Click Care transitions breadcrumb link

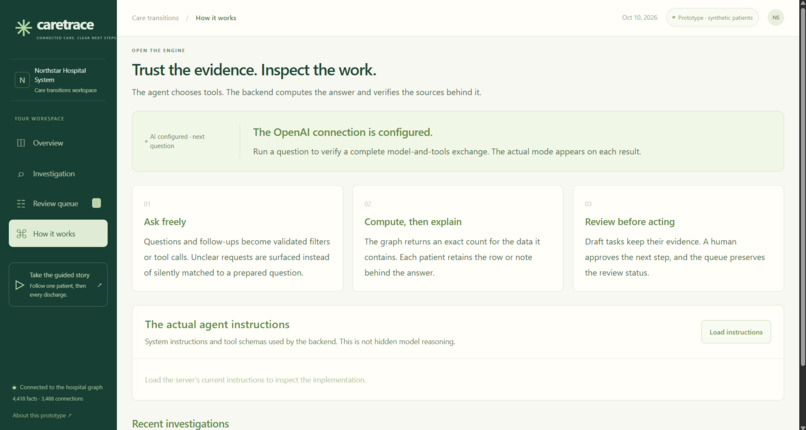pyautogui.click(x=155, y=18)
